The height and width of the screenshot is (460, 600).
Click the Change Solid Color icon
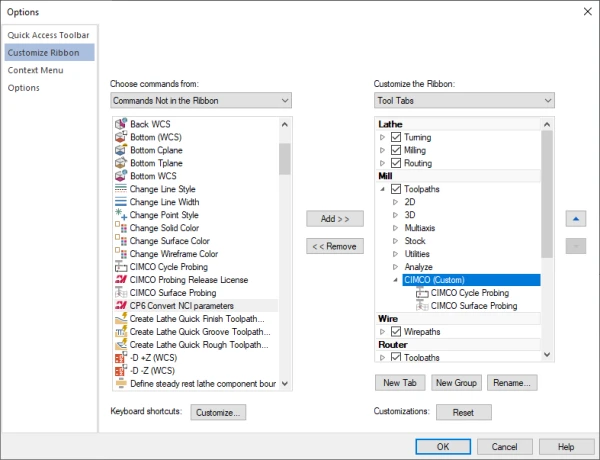(120, 228)
